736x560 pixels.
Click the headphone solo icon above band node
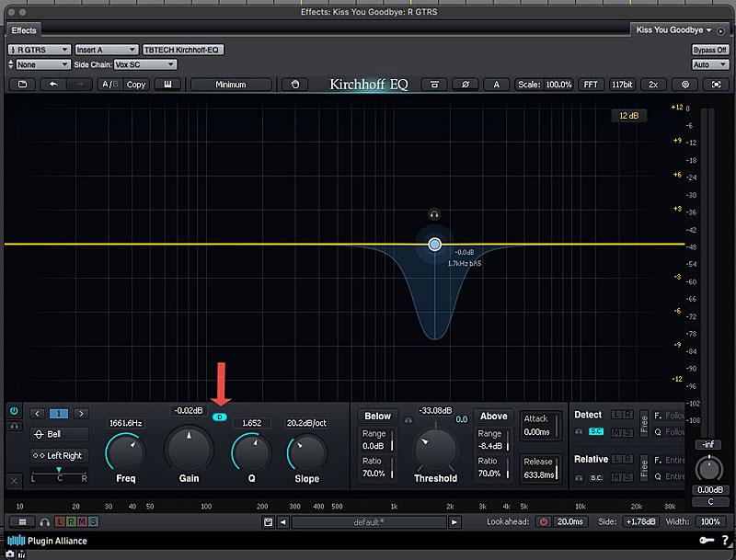click(x=434, y=214)
